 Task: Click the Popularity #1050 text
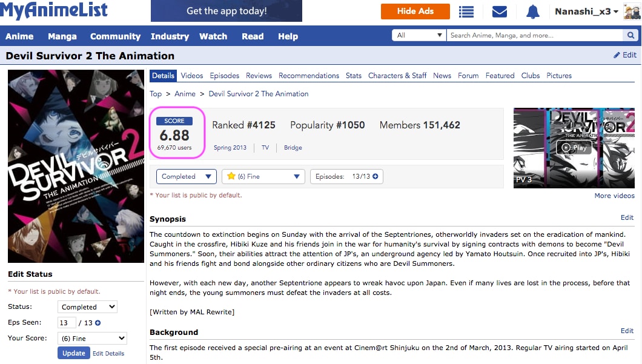point(328,125)
